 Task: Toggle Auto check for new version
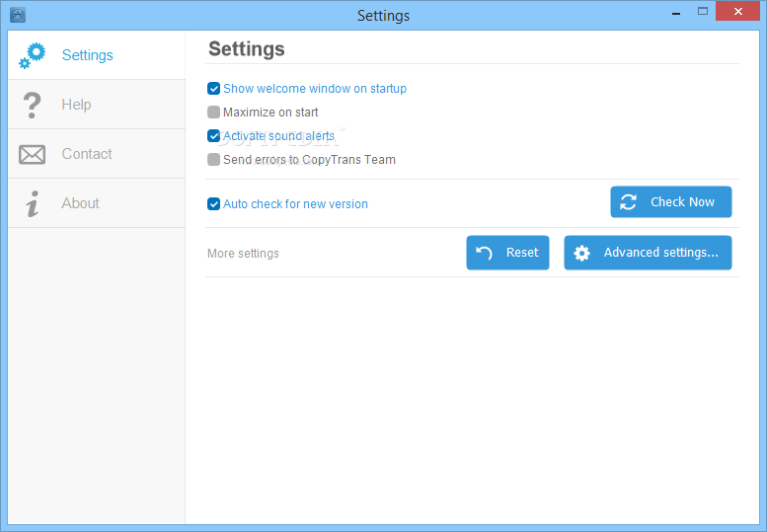coord(213,204)
